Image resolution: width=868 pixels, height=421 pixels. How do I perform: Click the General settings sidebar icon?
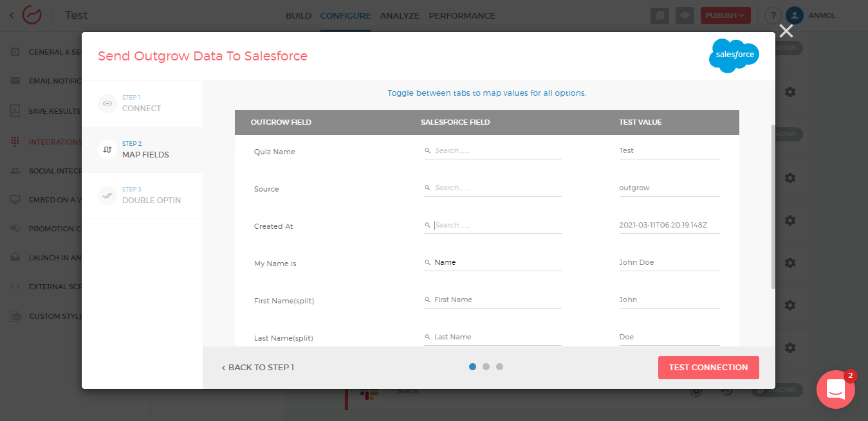[x=15, y=52]
